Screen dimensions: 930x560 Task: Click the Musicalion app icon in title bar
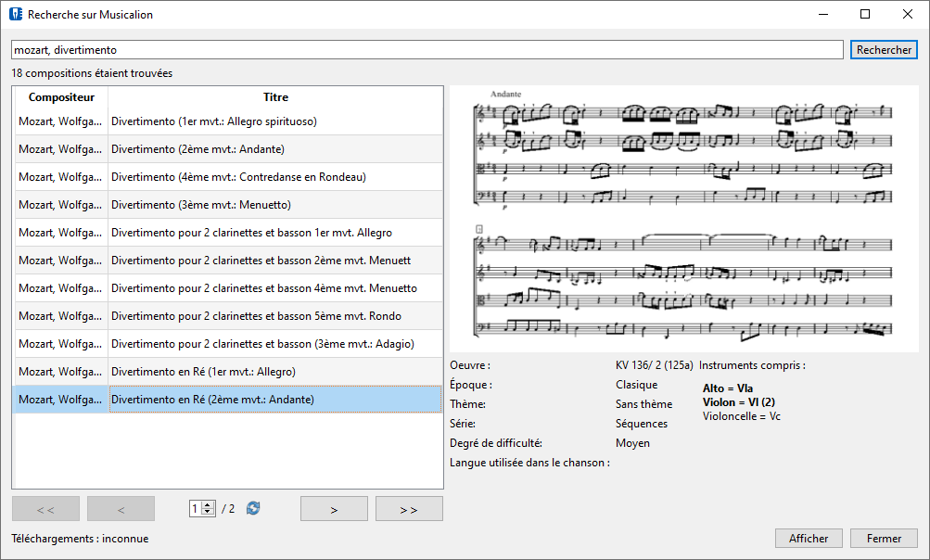coord(16,14)
